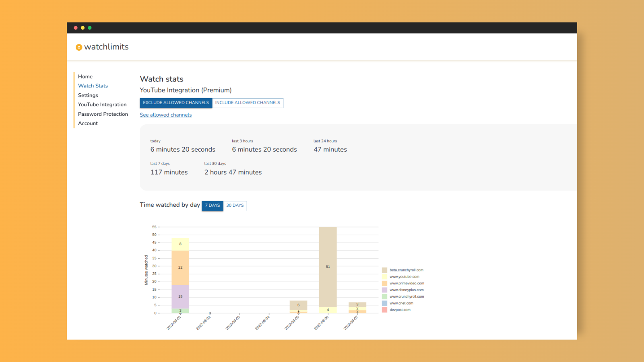Go to YouTube Integration page
The width and height of the screenshot is (644, 362).
(102, 105)
